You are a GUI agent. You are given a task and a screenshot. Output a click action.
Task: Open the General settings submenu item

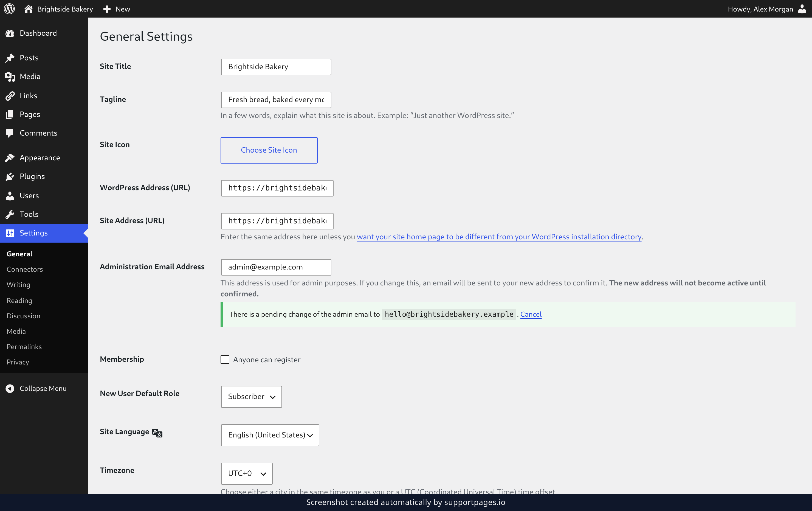tap(19, 254)
